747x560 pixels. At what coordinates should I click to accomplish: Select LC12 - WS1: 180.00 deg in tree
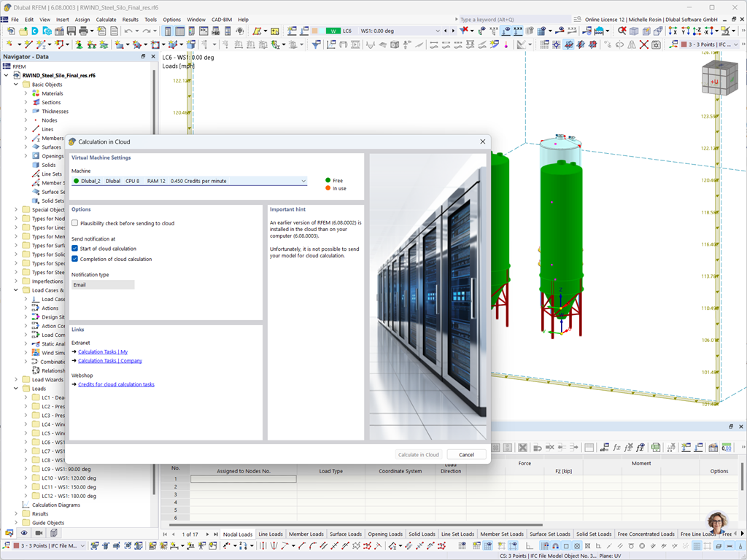point(69,496)
